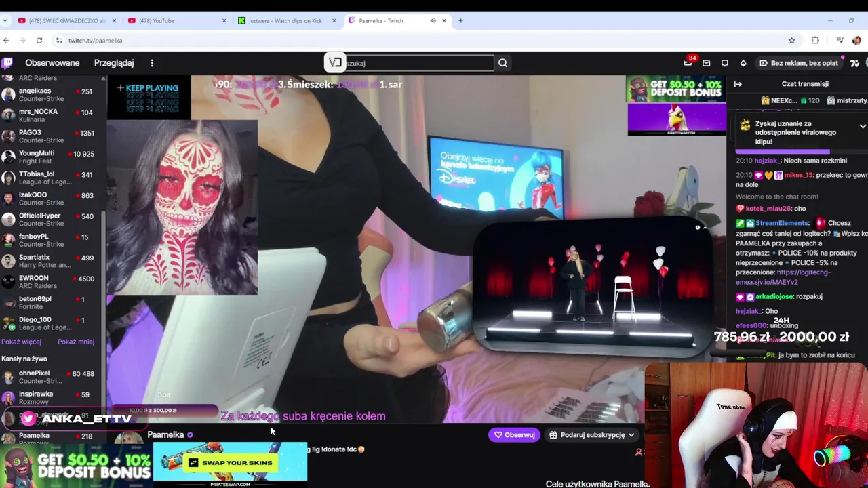The width and height of the screenshot is (868, 488).
Task: Click the Twitch search field
Action: point(419,63)
